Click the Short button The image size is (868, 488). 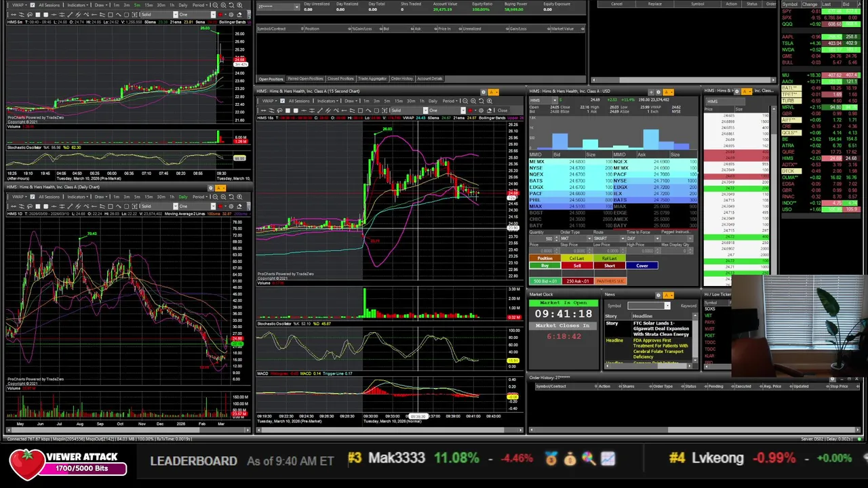click(610, 266)
